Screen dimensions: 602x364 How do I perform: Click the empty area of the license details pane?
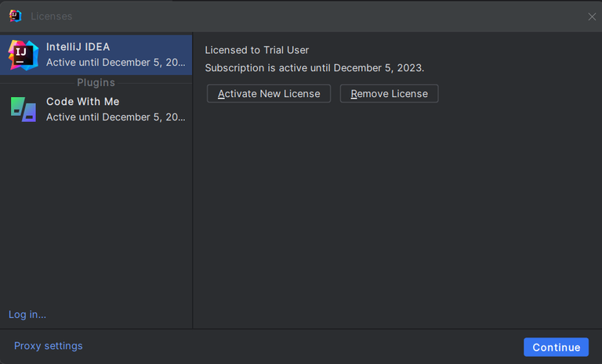click(396, 219)
